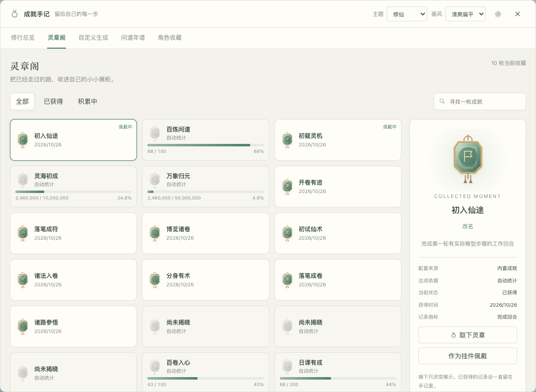536x392 pixels.
Task: Click the 初试仙术 badge icon
Action: click(287, 233)
